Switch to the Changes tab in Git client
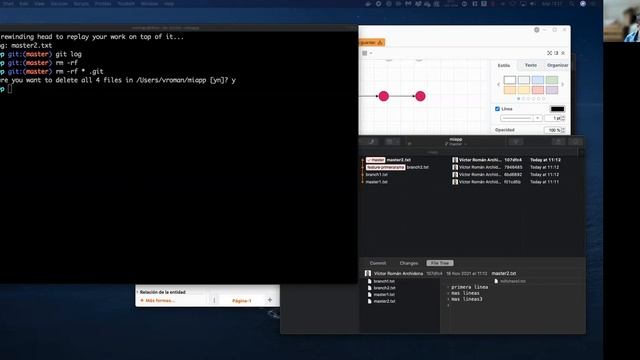The width and height of the screenshot is (640, 360). tap(409, 263)
